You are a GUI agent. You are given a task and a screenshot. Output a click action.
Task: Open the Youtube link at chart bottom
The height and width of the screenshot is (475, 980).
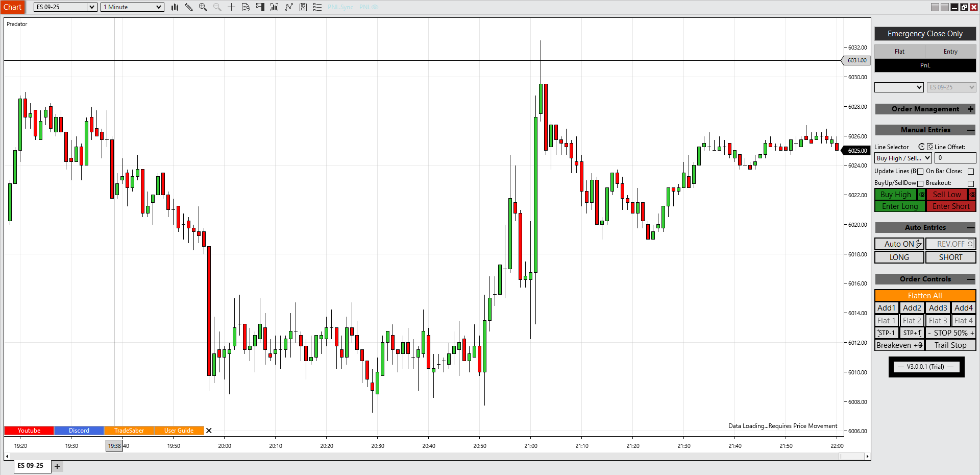29,431
